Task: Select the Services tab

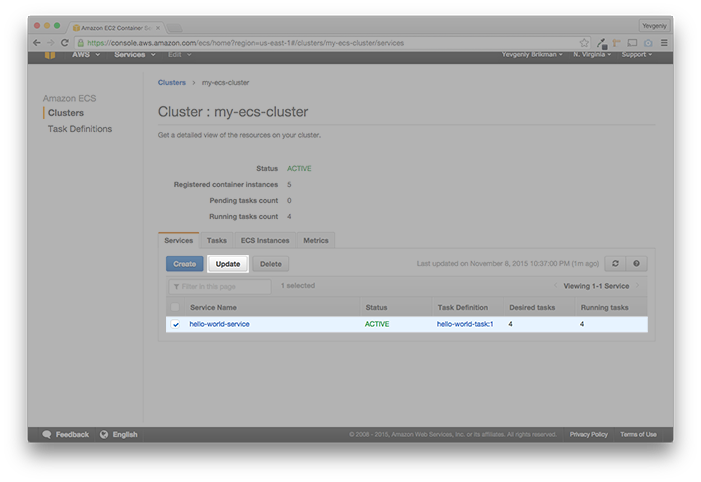Action: pos(178,240)
